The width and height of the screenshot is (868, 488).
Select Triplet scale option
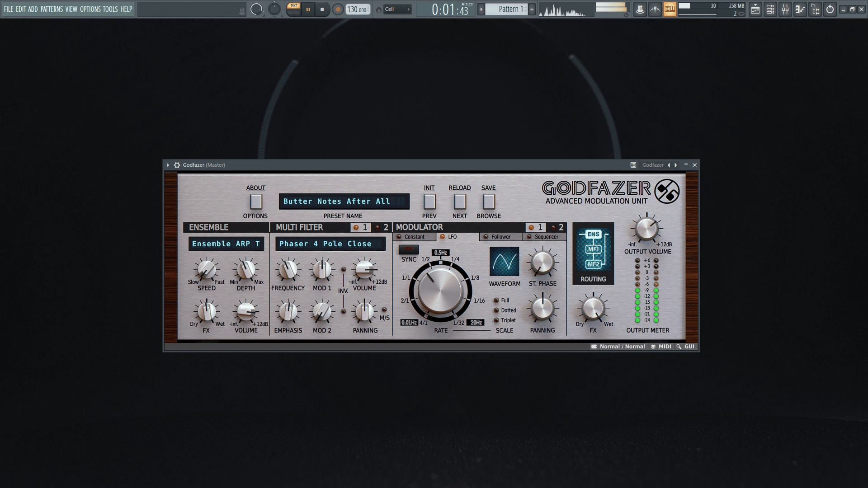(x=505, y=320)
